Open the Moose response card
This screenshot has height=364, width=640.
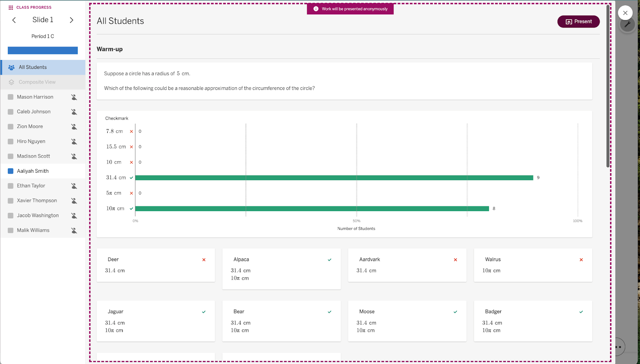click(x=407, y=321)
